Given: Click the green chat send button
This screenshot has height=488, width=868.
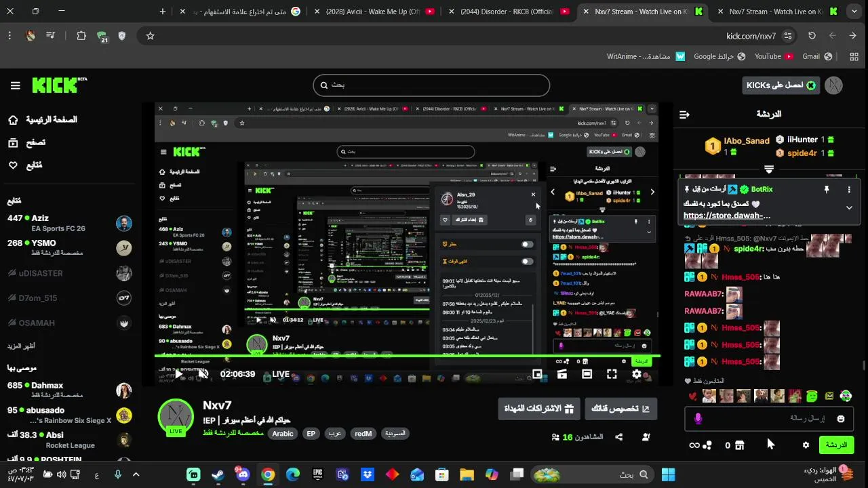Looking at the screenshot, I should click(x=836, y=445).
